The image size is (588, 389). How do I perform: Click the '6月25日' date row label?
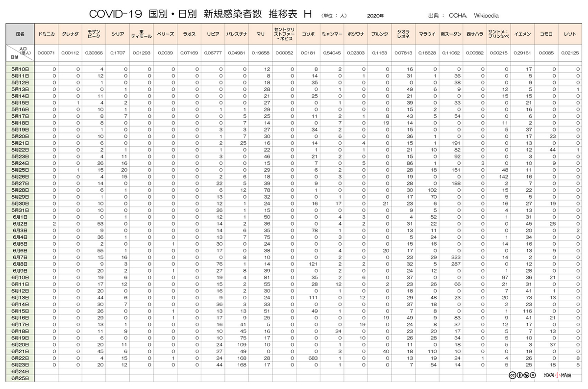[x=21, y=378]
